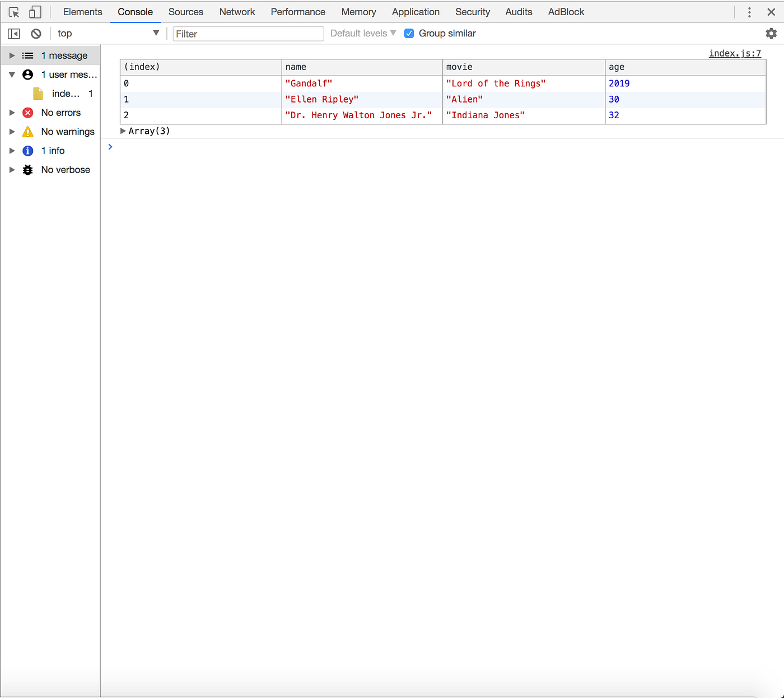
Task: Click the index.js file icon in sidebar
Action: point(38,94)
